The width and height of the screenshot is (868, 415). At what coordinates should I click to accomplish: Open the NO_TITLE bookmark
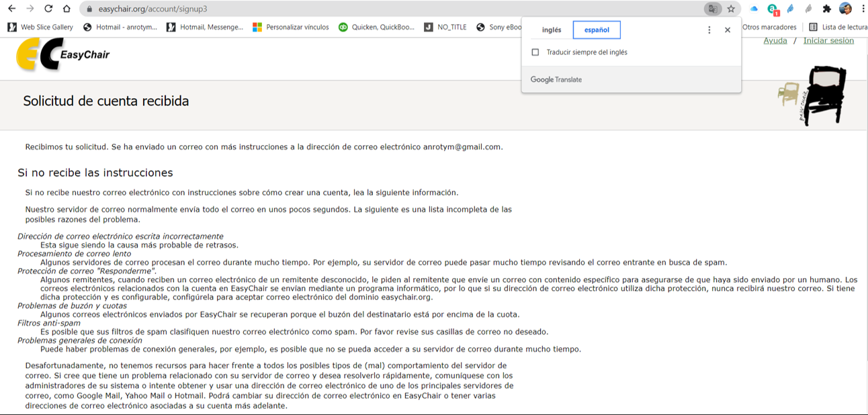click(x=445, y=27)
